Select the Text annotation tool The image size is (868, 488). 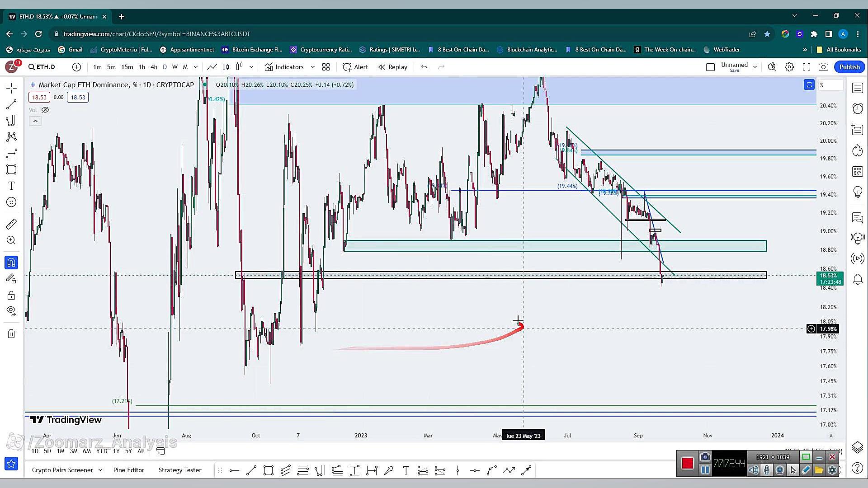tap(11, 186)
